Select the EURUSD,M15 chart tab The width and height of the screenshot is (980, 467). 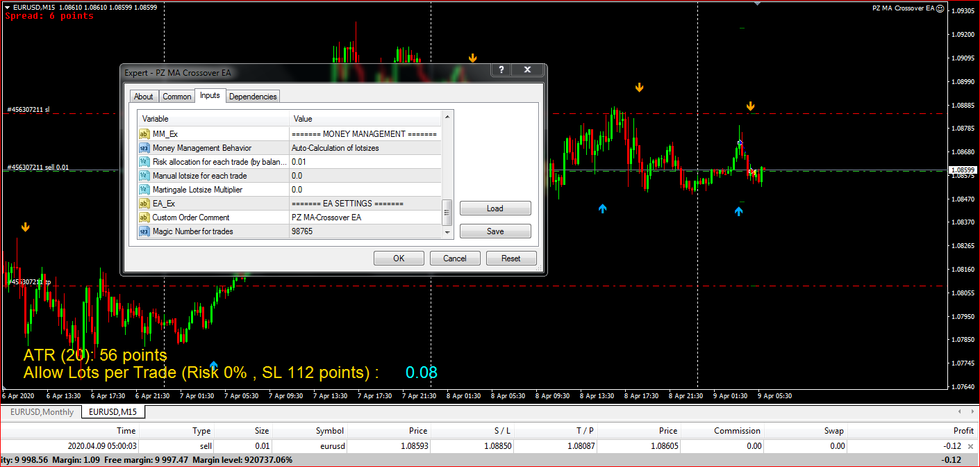[x=113, y=412]
